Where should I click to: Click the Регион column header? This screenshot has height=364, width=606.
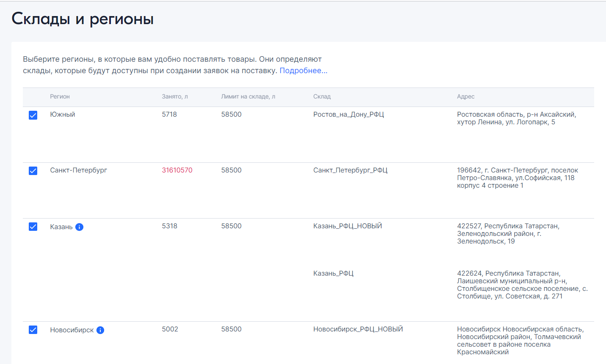[60, 96]
